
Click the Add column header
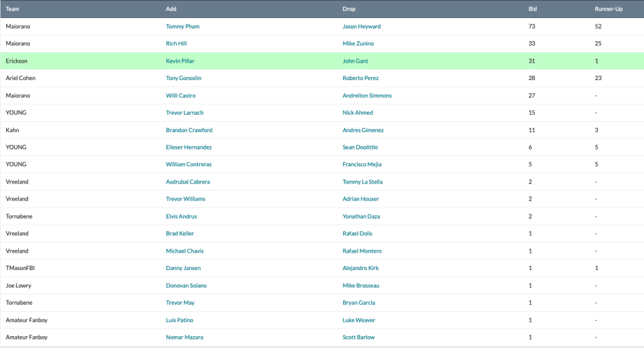pos(171,8)
